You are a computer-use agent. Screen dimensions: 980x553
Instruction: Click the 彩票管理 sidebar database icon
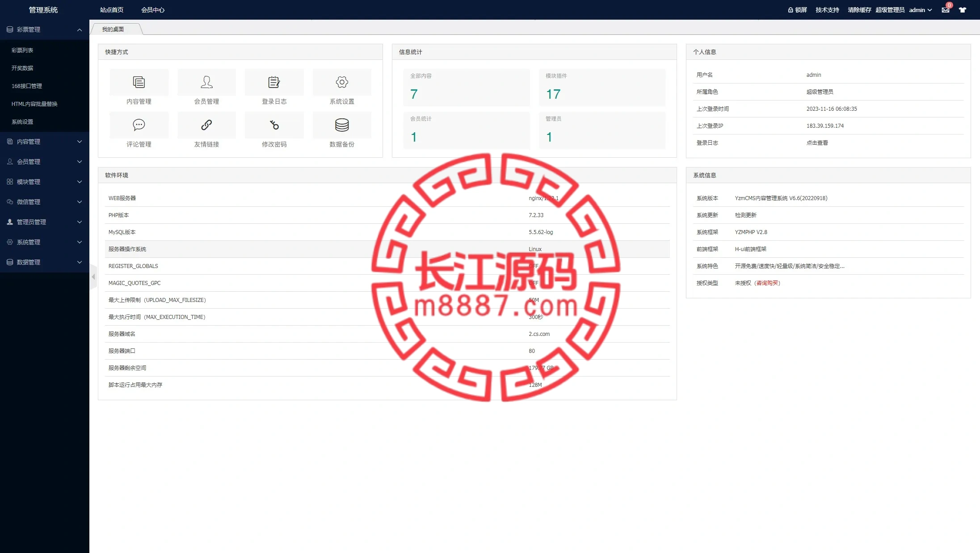click(x=10, y=29)
